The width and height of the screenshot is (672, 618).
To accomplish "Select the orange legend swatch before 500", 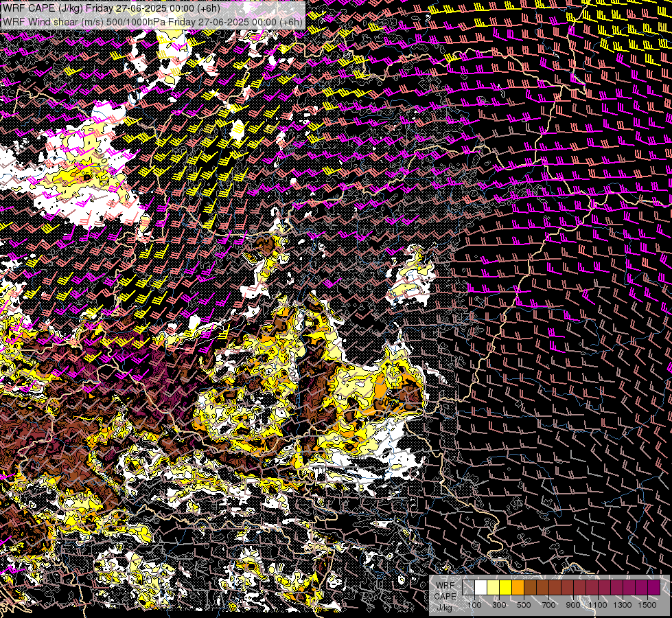I will (518, 588).
